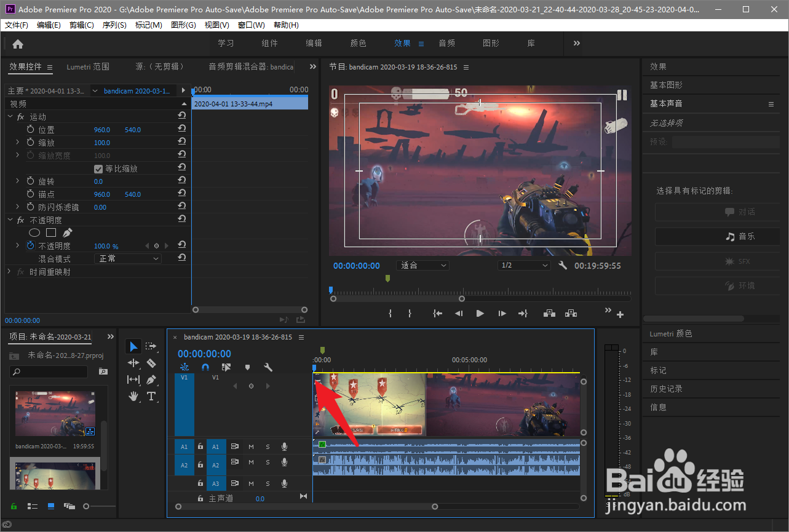Select the Track Select Forward tool
This screenshot has height=532, width=789.
coord(151,347)
